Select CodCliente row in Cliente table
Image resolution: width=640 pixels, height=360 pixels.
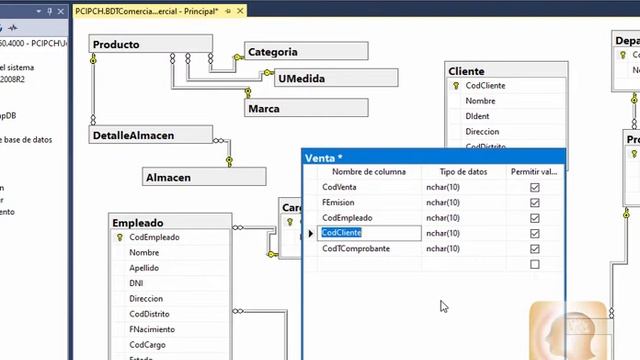pyautogui.click(x=506, y=86)
